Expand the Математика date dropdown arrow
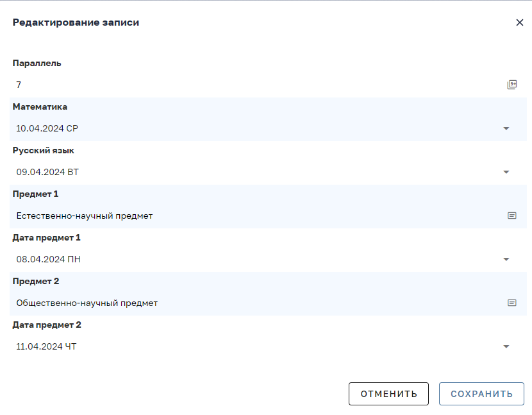The width and height of the screenshot is (532, 415). (x=506, y=128)
